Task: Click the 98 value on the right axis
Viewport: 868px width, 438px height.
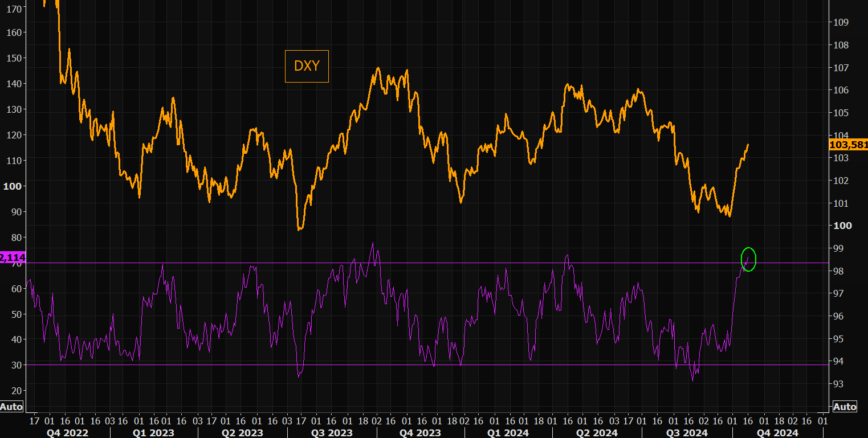Action: (x=840, y=271)
